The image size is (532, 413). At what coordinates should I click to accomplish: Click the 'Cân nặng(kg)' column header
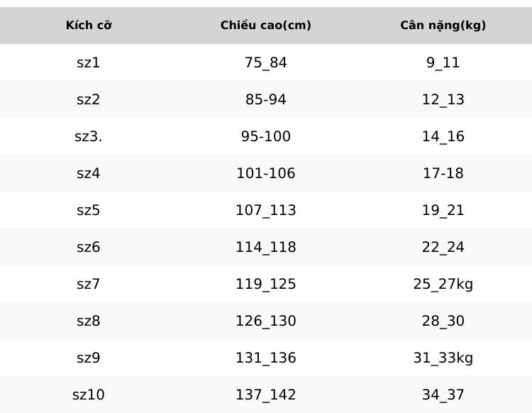(x=443, y=25)
